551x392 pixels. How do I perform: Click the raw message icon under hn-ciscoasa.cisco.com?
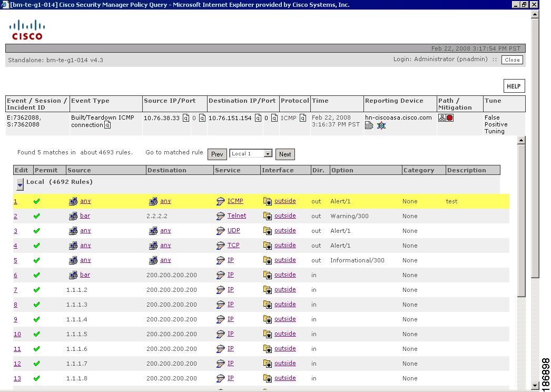point(369,125)
